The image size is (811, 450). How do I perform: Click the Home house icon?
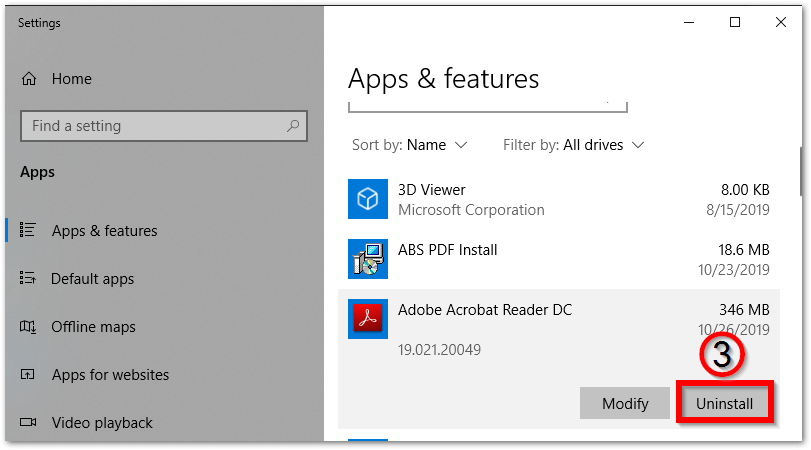29,79
